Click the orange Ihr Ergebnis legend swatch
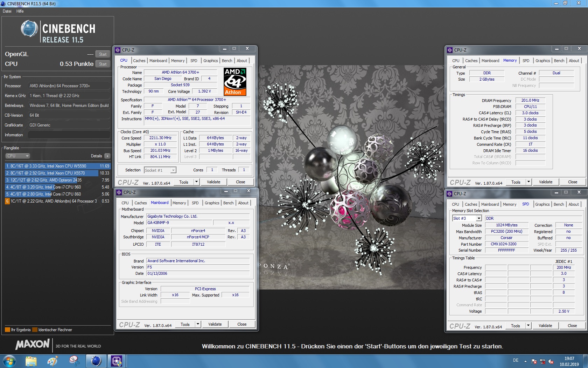This screenshot has height=368, width=588. click(7, 329)
